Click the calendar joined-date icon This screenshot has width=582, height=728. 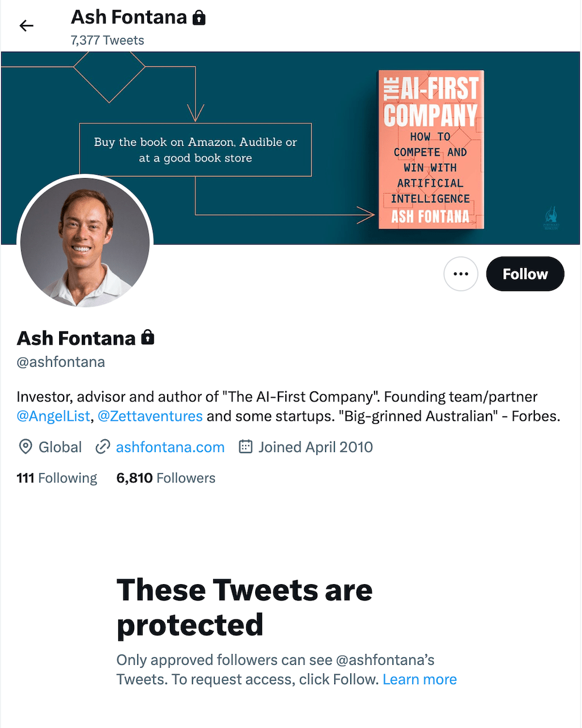[246, 447]
